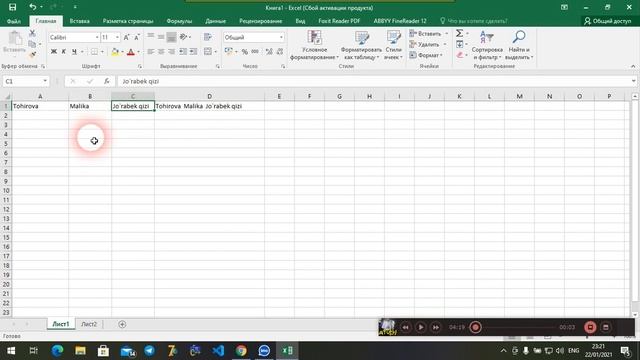Cut the selection with scissors icon

(x=32, y=33)
